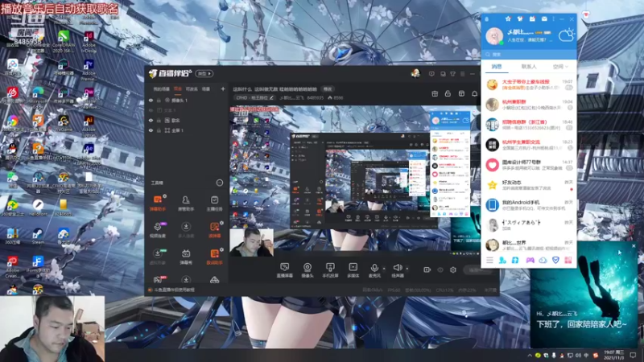Open the 弹幕秀 toolbox tool

[x=186, y=257]
